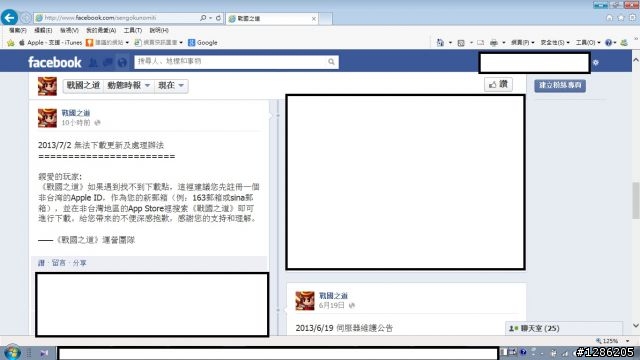Click the messenger people icon in command bar

coord(624,42)
